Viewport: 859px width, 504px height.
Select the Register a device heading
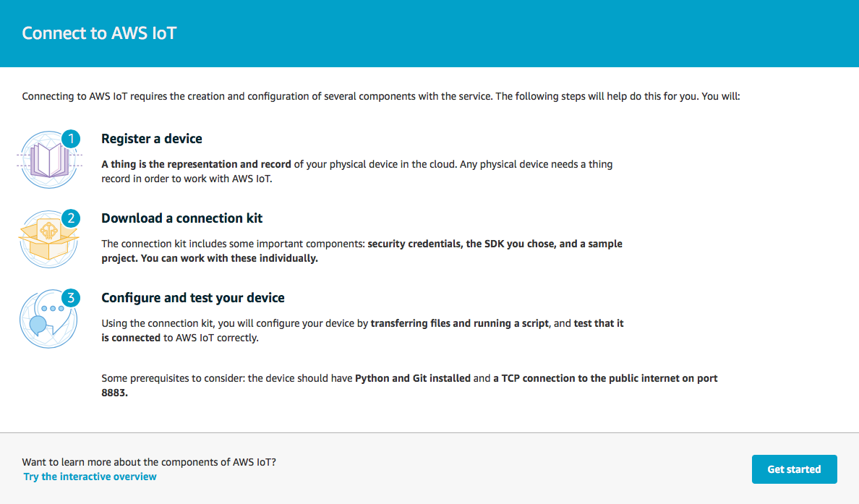pyautogui.click(x=152, y=139)
